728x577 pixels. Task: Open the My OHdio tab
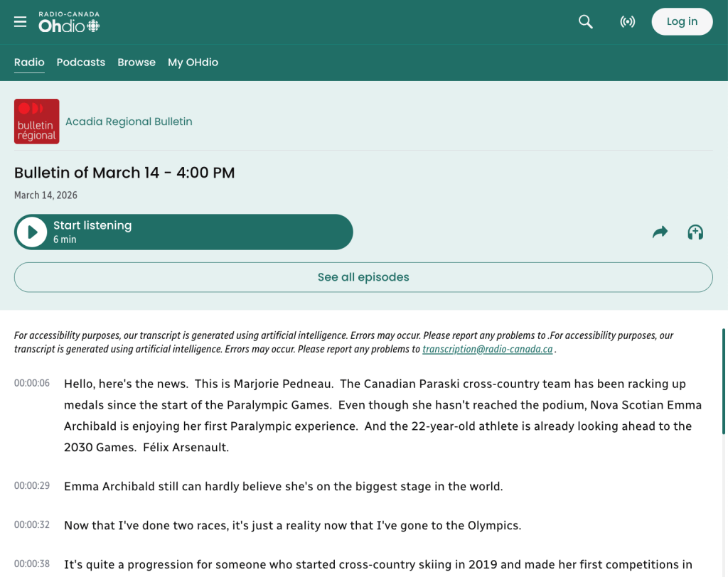pyautogui.click(x=193, y=63)
